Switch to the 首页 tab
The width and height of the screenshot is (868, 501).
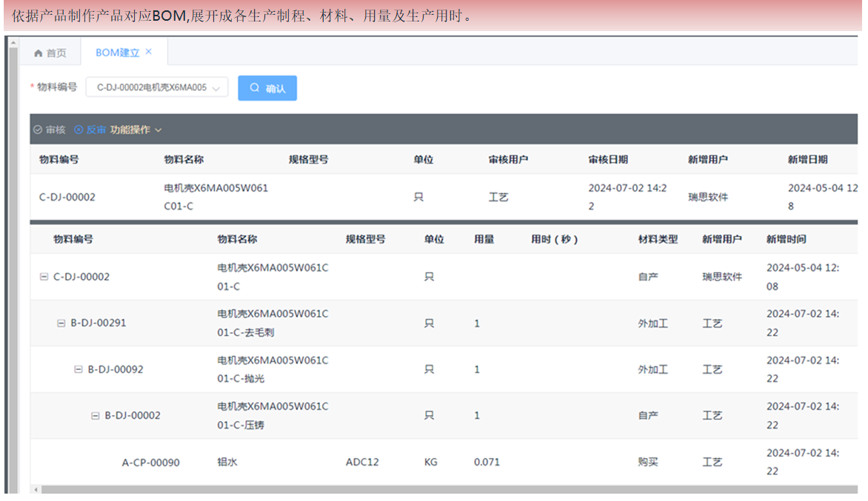coord(50,53)
